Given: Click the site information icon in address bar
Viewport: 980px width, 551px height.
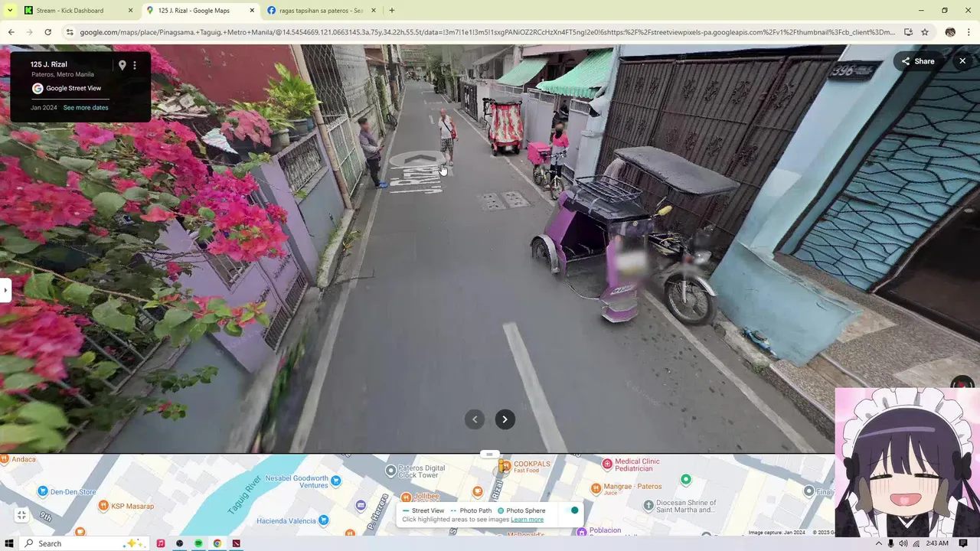Looking at the screenshot, I should [70, 32].
